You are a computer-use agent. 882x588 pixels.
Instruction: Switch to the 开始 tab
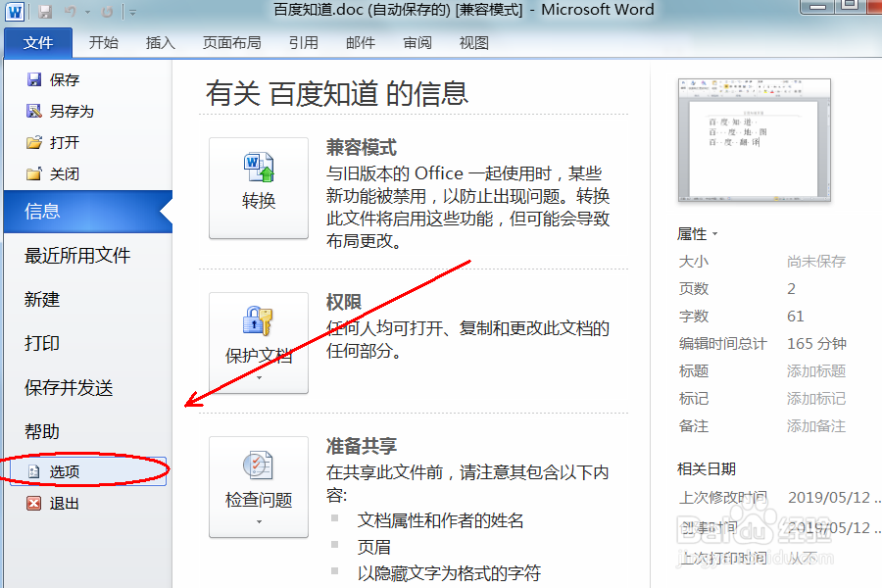click(104, 43)
